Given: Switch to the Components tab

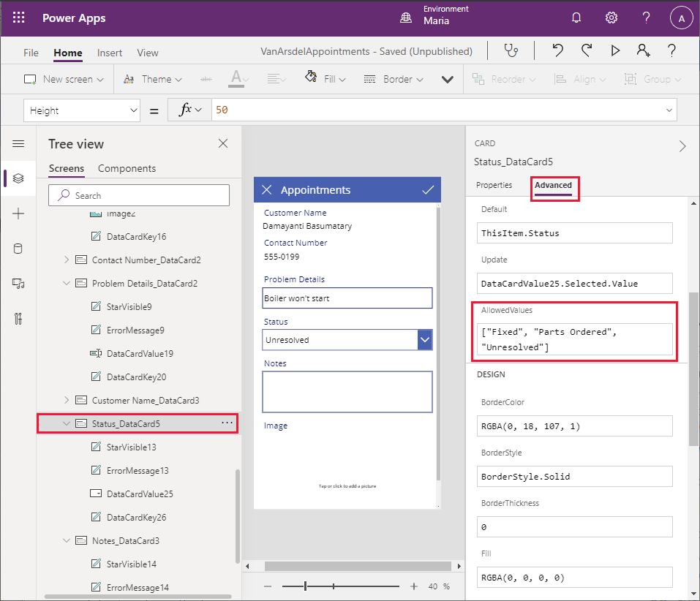Looking at the screenshot, I should tap(127, 168).
